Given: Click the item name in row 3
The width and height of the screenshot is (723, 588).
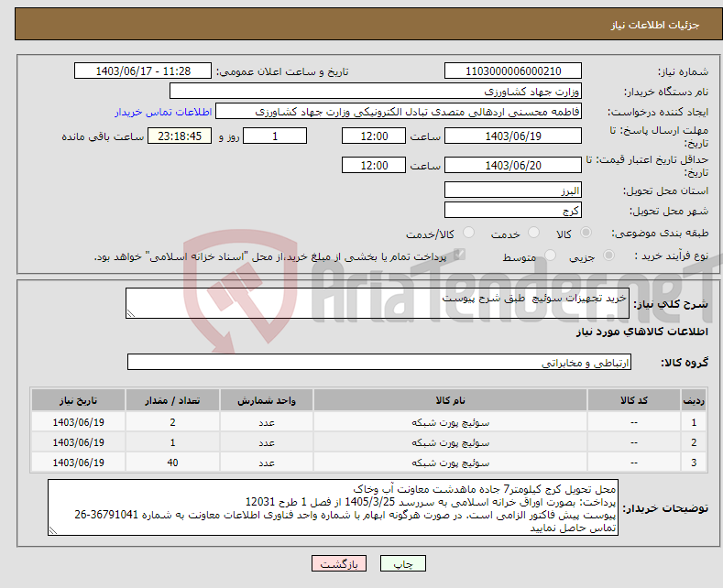Looking at the screenshot, I should click(450, 463).
